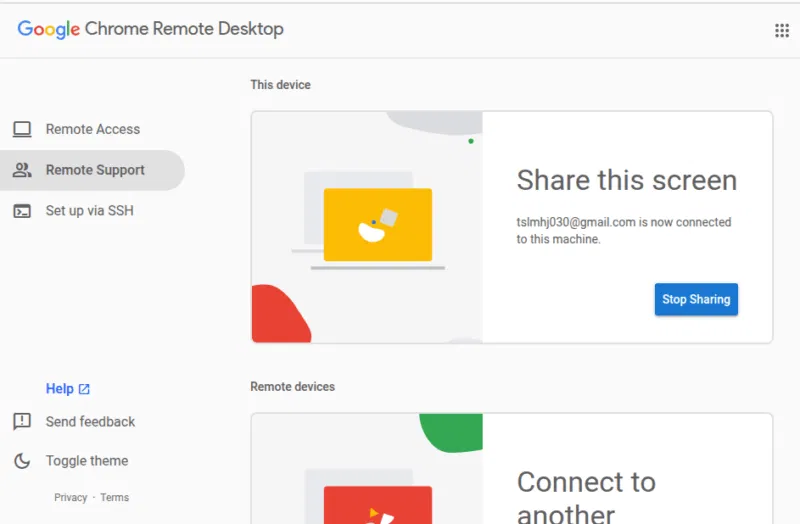Viewport: 800px width, 524px height.
Task: Open the Send feedback dialog
Action: pyautogui.click(x=90, y=422)
